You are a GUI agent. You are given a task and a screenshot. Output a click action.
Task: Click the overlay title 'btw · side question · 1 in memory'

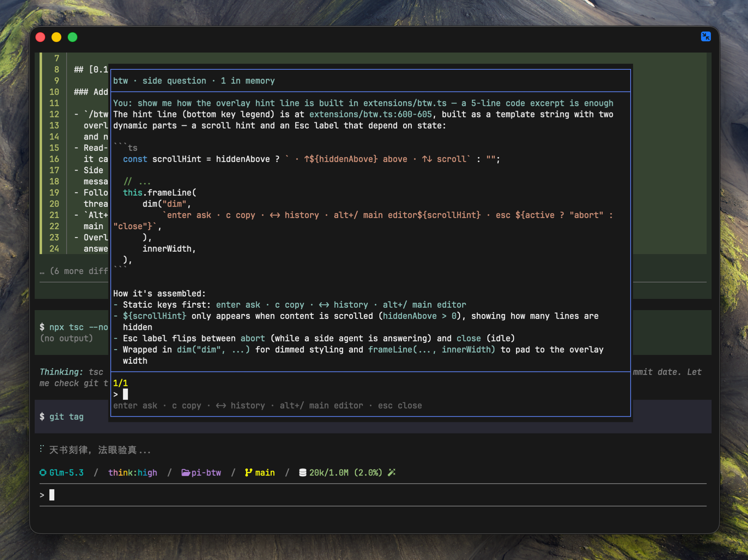tap(194, 81)
